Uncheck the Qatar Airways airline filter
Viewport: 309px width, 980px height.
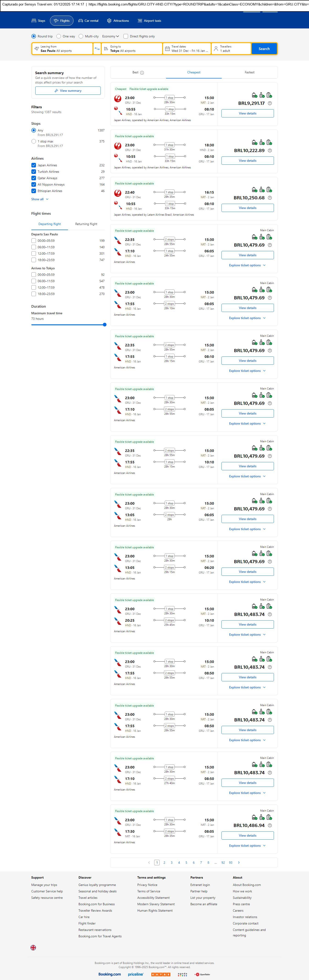pos(34,178)
